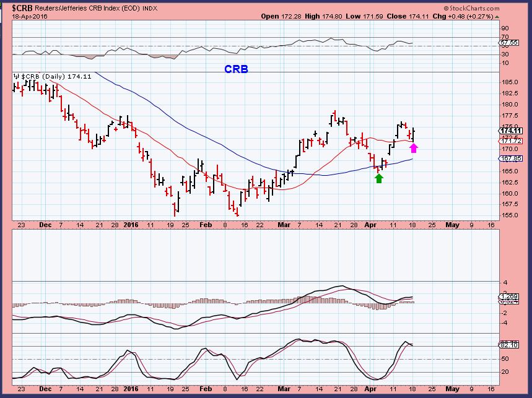Click the 90 level on RSI axis
The height and width of the screenshot is (398, 532).
[x=505, y=28]
